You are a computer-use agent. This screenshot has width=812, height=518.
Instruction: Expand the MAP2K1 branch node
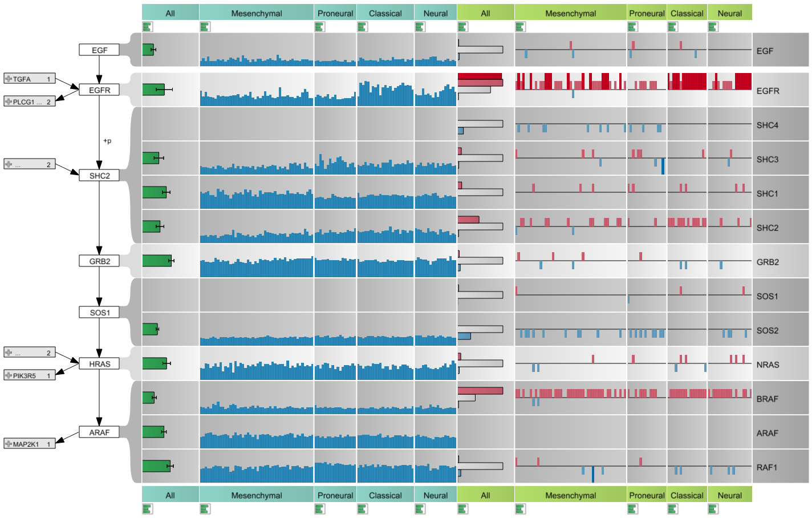pos(9,444)
